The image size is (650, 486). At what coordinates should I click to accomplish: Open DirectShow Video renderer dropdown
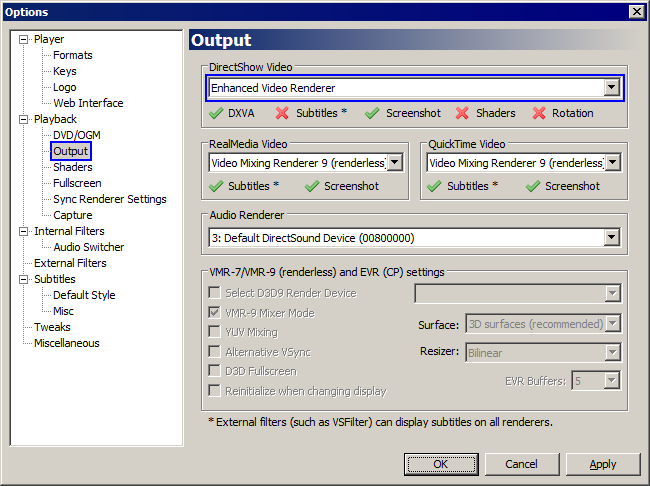(611, 88)
